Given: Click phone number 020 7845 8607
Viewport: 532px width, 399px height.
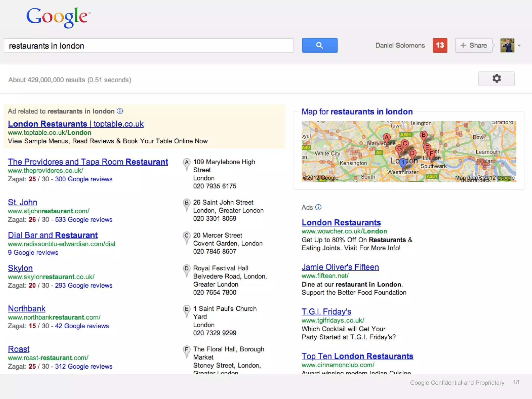Looking at the screenshot, I should [215, 251].
